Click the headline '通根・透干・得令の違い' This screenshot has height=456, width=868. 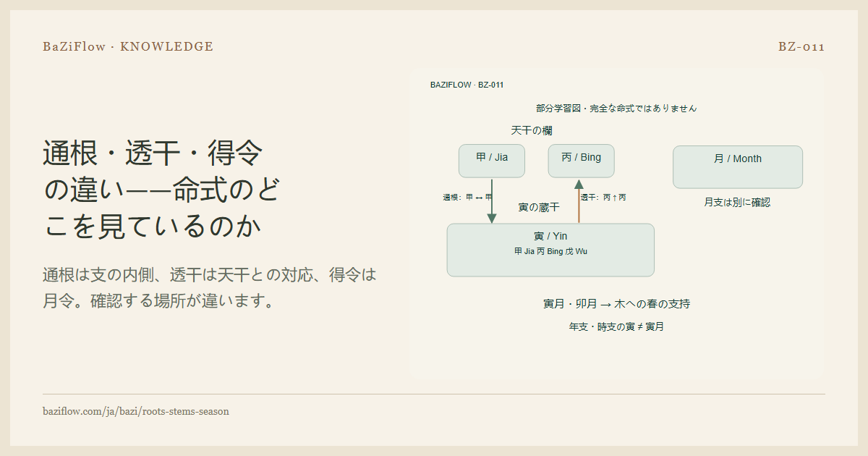[x=161, y=190]
